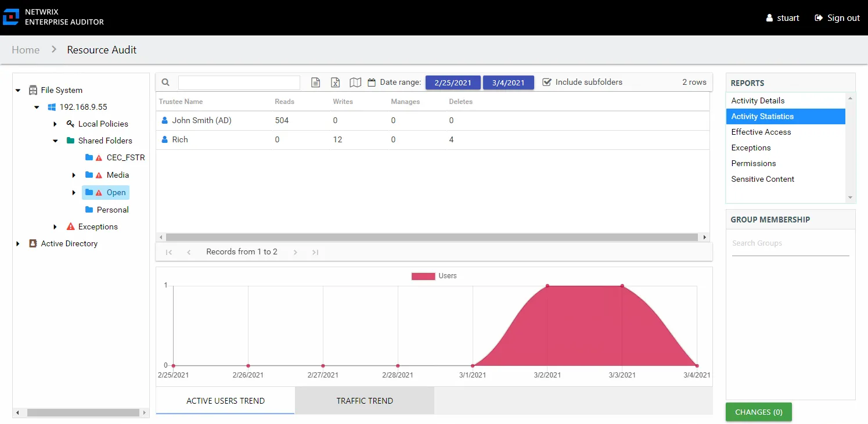868x424 pixels.
Task: Click the CEC_FSTR folder icon
Action: tap(89, 157)
